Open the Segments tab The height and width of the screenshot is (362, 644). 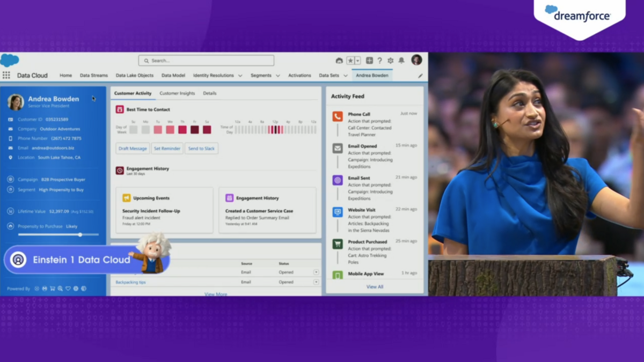coord(261,76)
